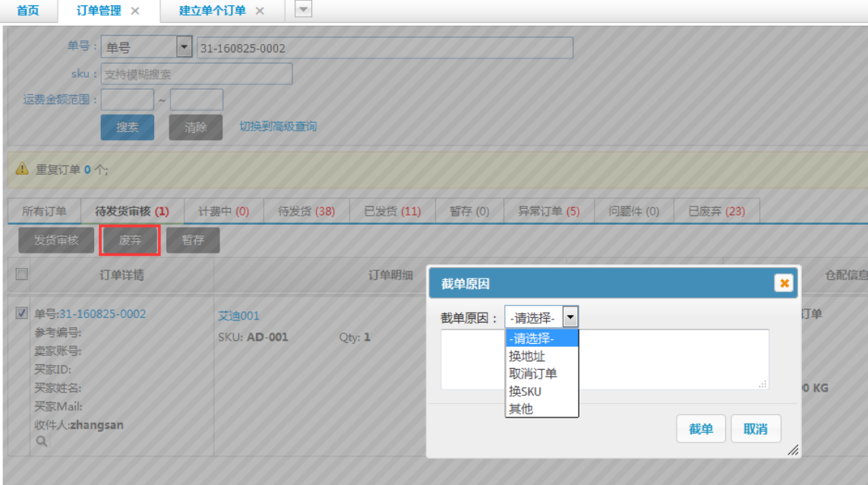Go to the 首页 tab
868x485 pixels.
coord(27,11)
